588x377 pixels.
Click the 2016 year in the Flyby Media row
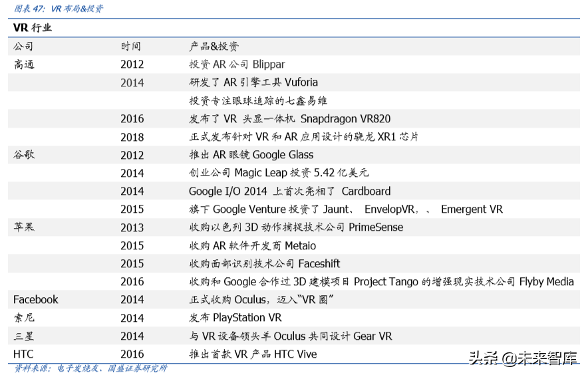(132, 282)
